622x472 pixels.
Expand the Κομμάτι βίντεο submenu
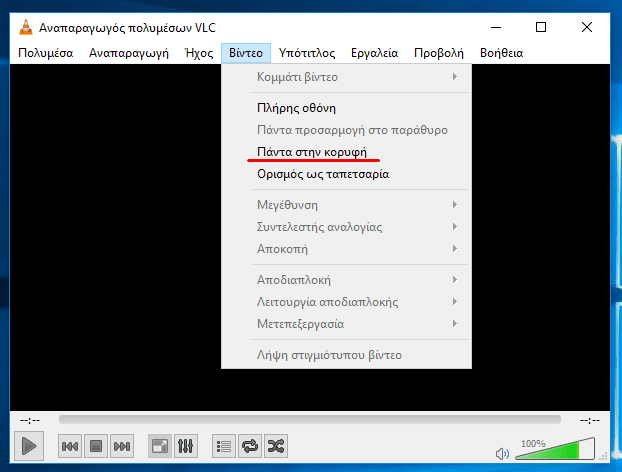(x=346, y=77)
